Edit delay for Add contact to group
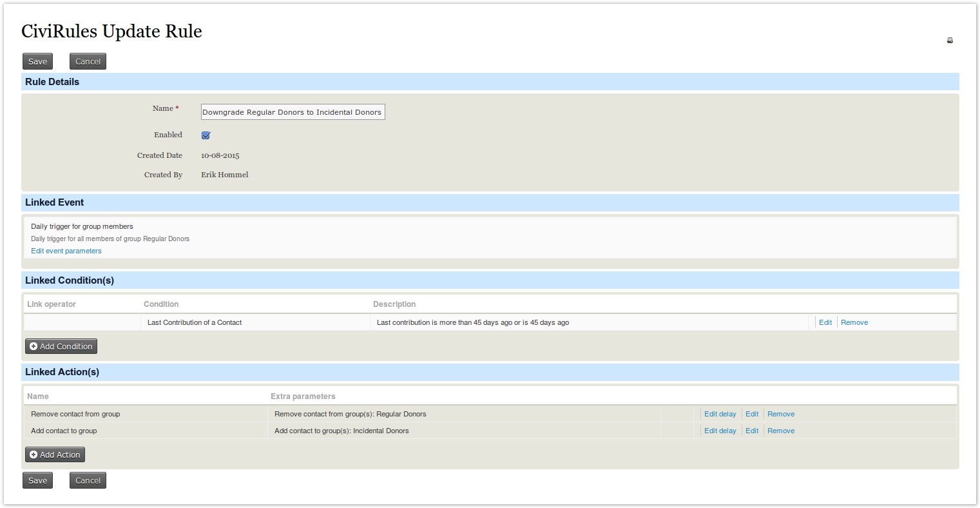Screen dimensions: 980x508 click(x=720, y=431)
